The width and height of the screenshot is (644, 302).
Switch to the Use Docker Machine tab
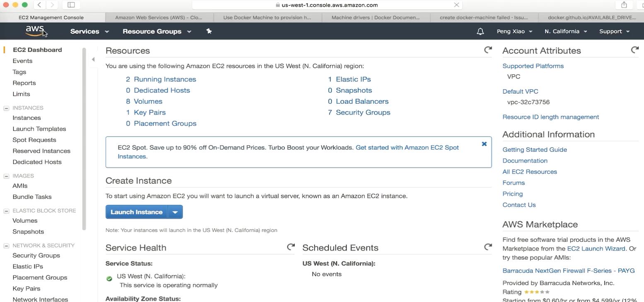pos(267,17)
